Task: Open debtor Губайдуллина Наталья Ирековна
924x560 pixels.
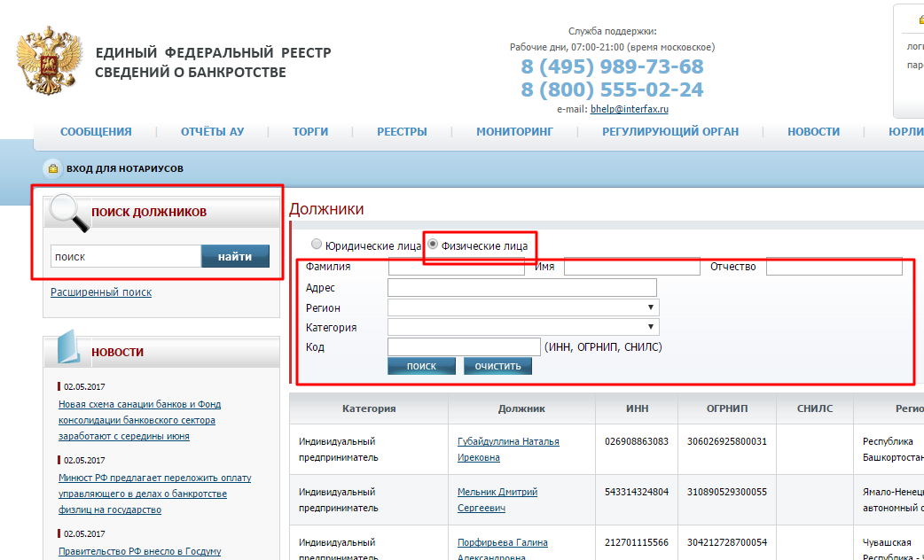Action: pyautogui.click(x=508, y=449)
